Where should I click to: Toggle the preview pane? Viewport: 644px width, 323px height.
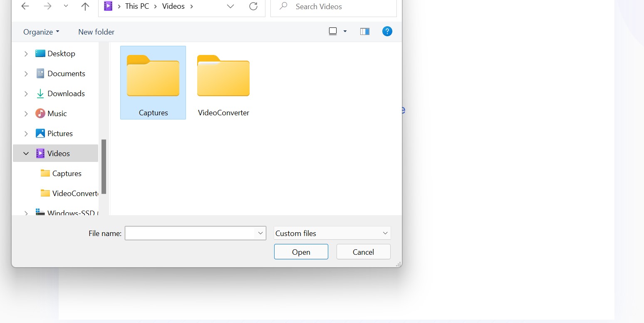(365, 31)
